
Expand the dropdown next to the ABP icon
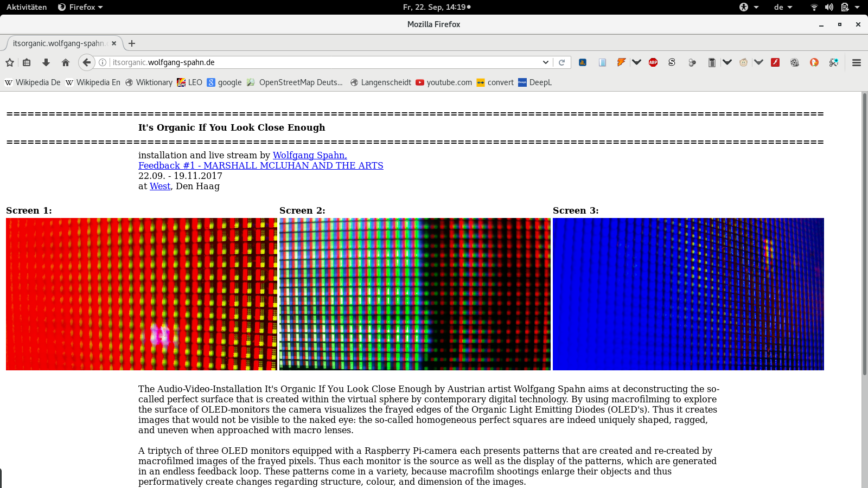click(x=637, y=62)
